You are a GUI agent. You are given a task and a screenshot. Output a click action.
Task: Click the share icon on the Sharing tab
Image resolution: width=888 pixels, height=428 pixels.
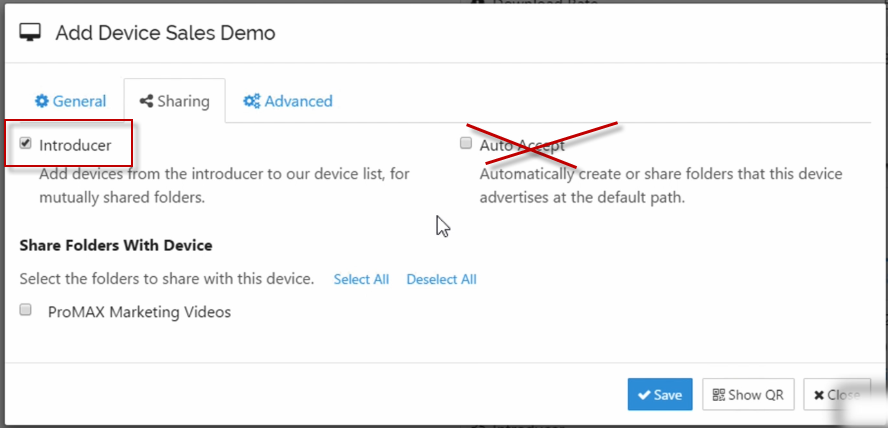146,101
